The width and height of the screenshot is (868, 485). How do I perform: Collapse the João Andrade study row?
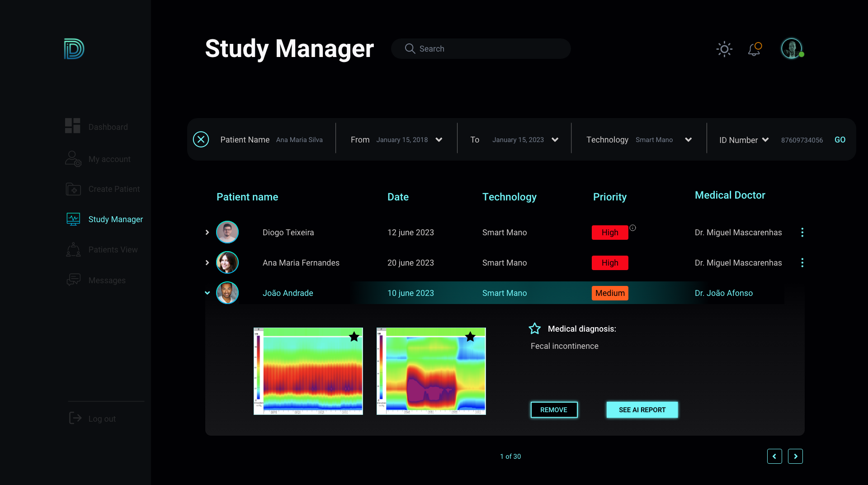(207, 293)
